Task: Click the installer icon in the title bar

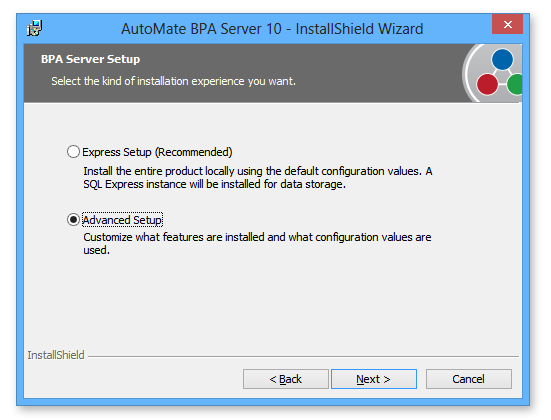Action: tap(34, 28)
